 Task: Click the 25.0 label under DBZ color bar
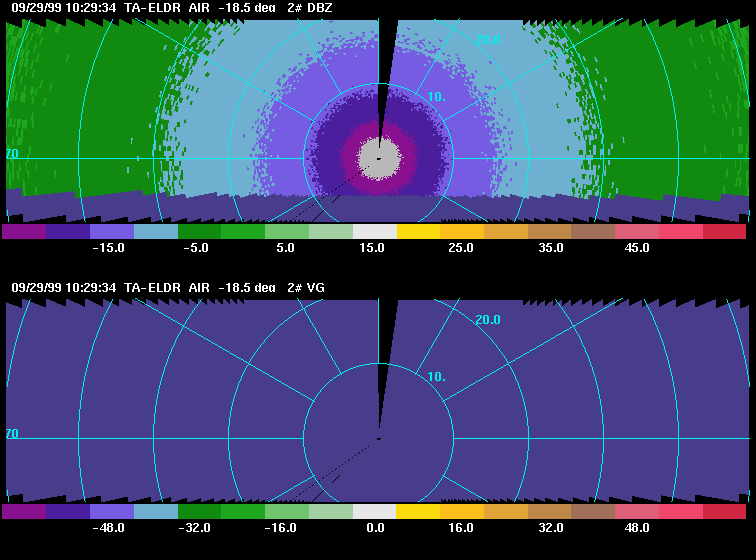coord(460,248)
